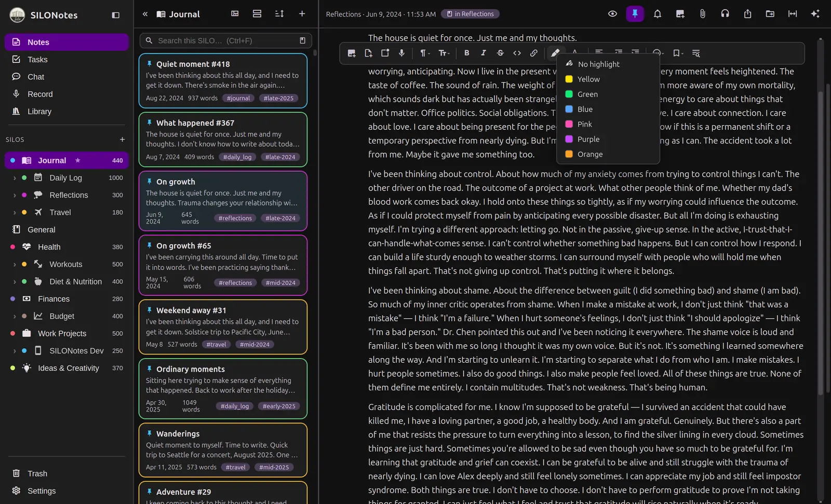Expand the Travel silo
Screen dimensions: 831x504
pyautogui.click(x=15, y=212)
